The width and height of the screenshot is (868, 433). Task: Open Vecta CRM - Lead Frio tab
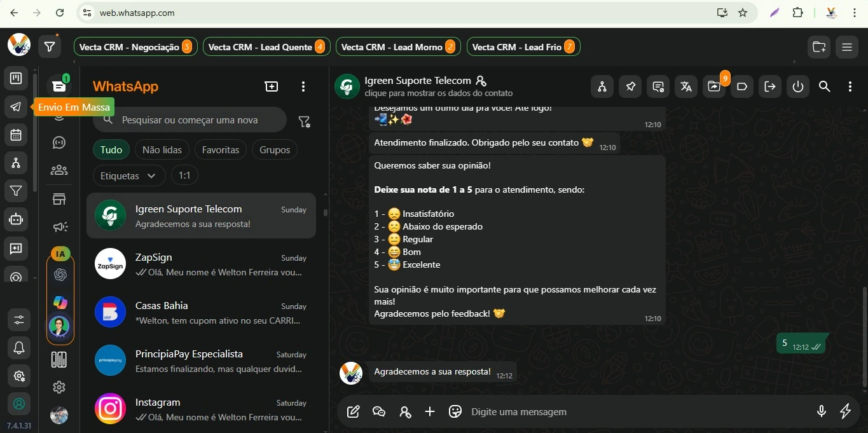tap(523, 47)
